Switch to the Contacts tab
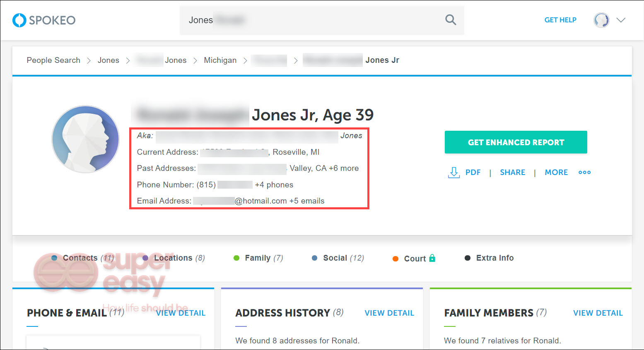Screen dimensions: 644x350 pyautogui.click(x=83, y=258)
